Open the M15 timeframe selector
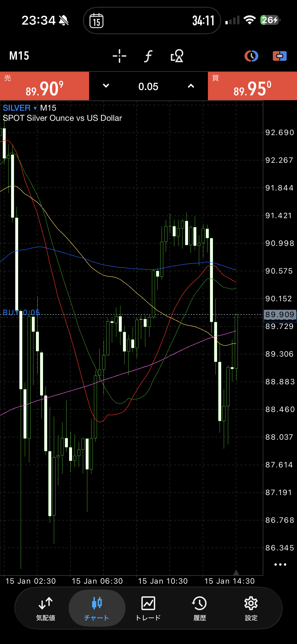The height and width of the screenshot is (644, 297). 19,56
